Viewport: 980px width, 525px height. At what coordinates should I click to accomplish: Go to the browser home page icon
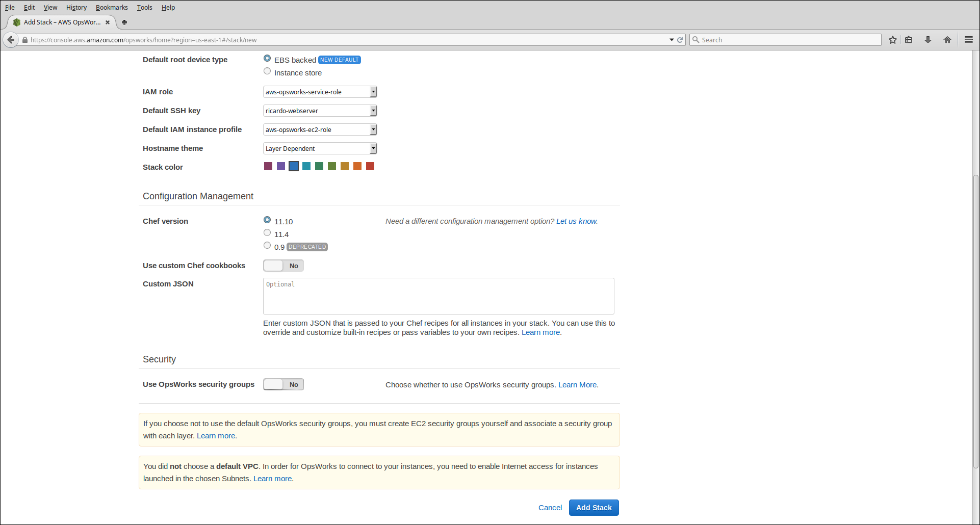tap(947, 40)
